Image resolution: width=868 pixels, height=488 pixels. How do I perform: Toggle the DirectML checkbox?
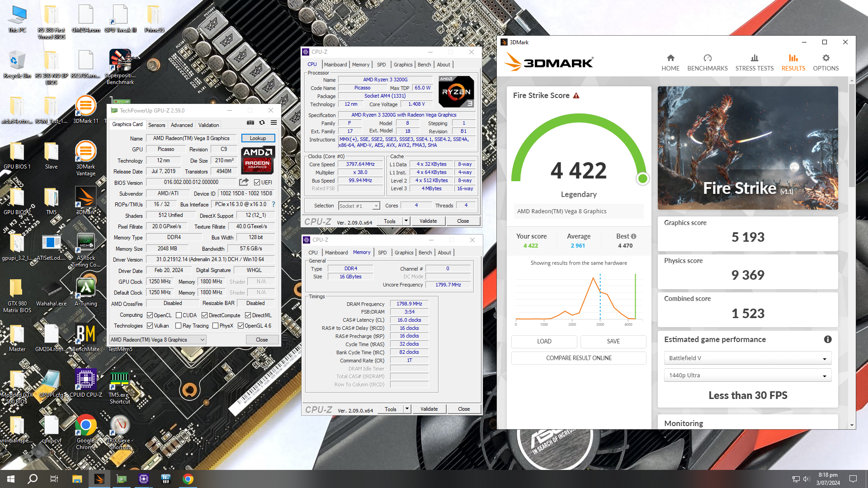pos(248,315)
